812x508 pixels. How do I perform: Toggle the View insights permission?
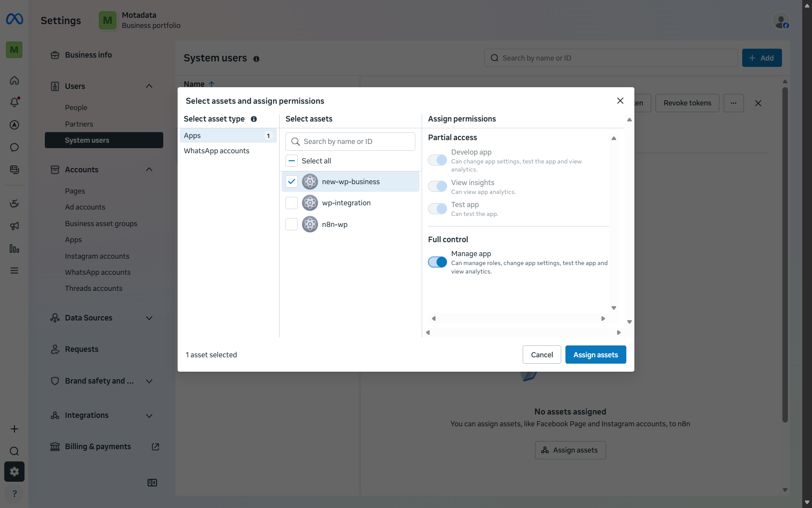point(437,186)
